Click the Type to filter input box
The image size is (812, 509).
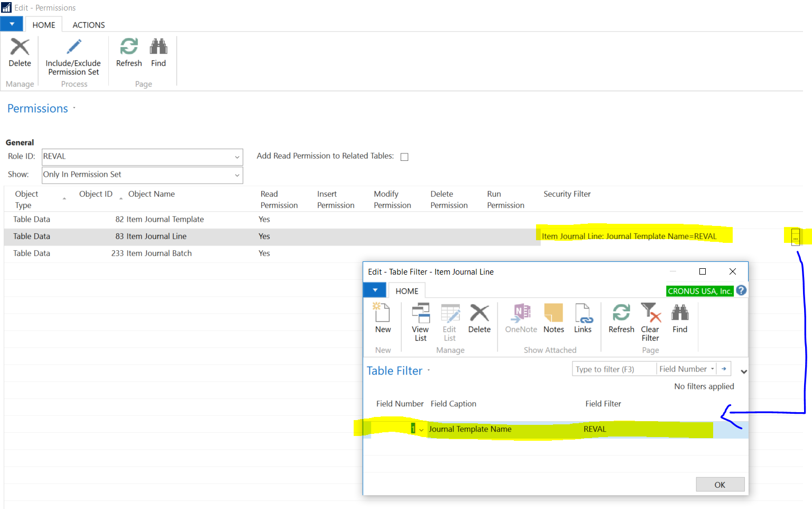614,369
